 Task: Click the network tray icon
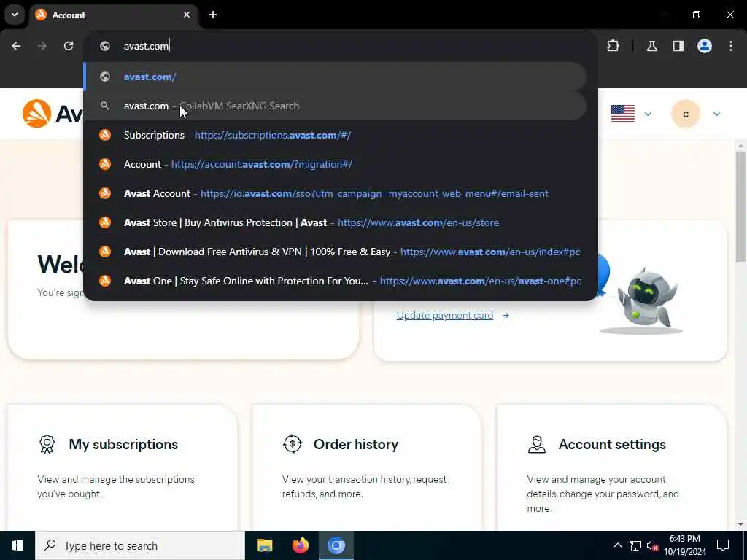click(x=635, y=545)
